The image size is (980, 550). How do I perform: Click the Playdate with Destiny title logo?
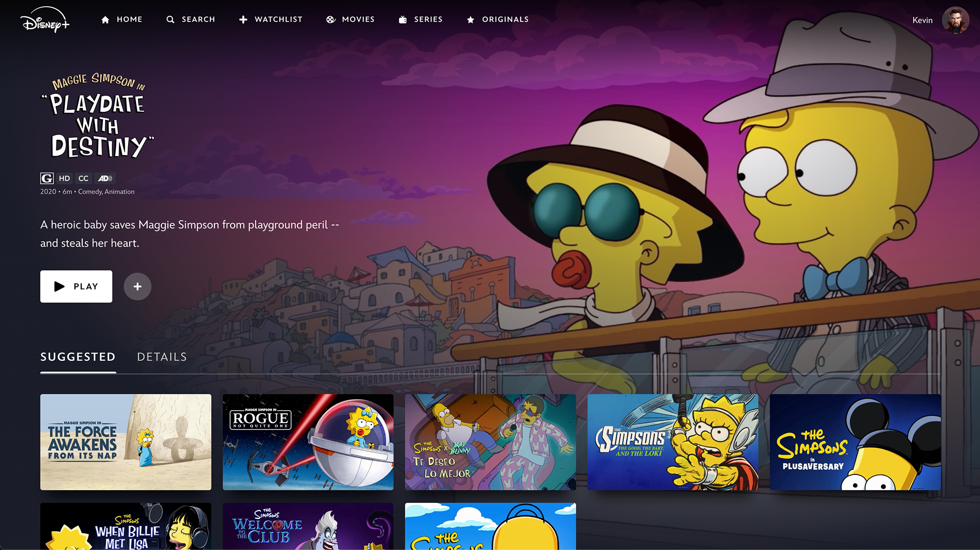pyautogui.click(x=97, y=116)
